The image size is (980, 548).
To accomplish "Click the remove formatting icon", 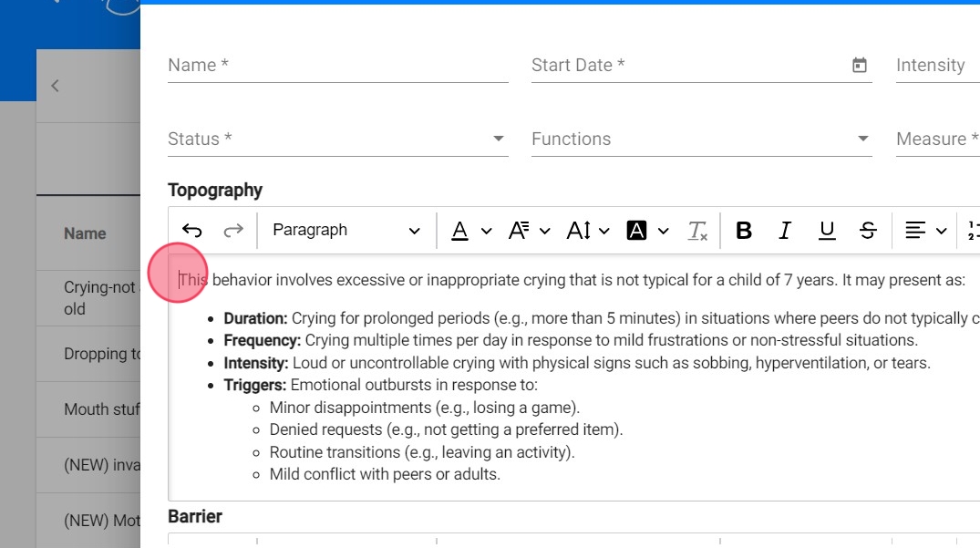I will click(x=697, y=231).
